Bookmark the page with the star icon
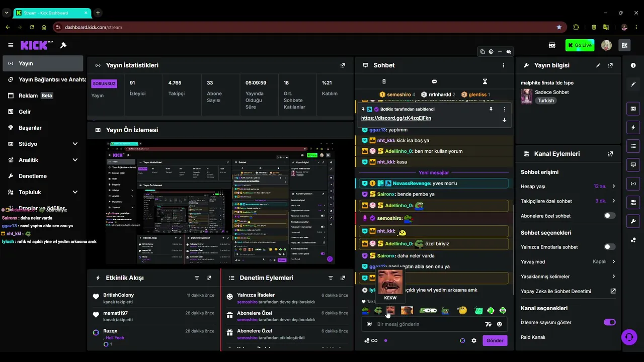Image resolution: width=644 pixels, height=362 pixels. tap(559, 27)
